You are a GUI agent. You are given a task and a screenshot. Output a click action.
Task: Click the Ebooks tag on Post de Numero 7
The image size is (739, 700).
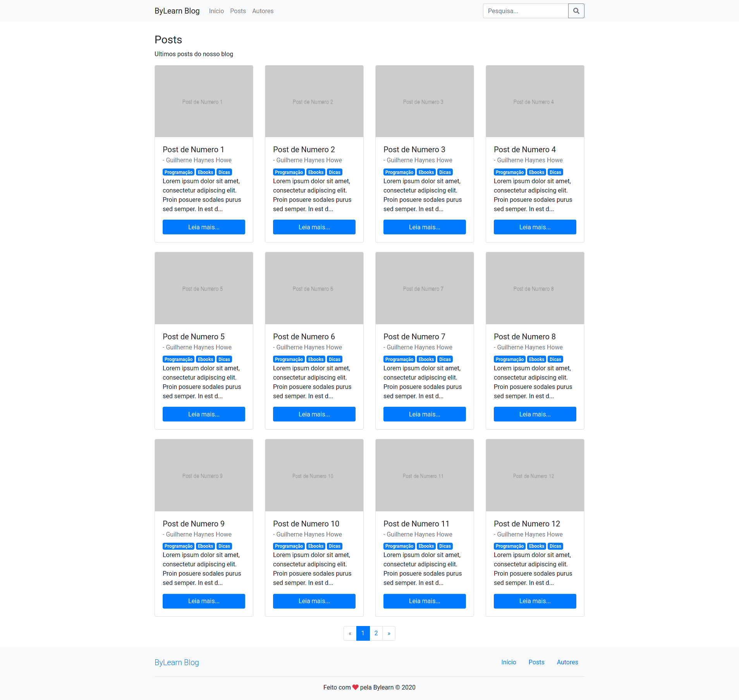tap(426, 359)
